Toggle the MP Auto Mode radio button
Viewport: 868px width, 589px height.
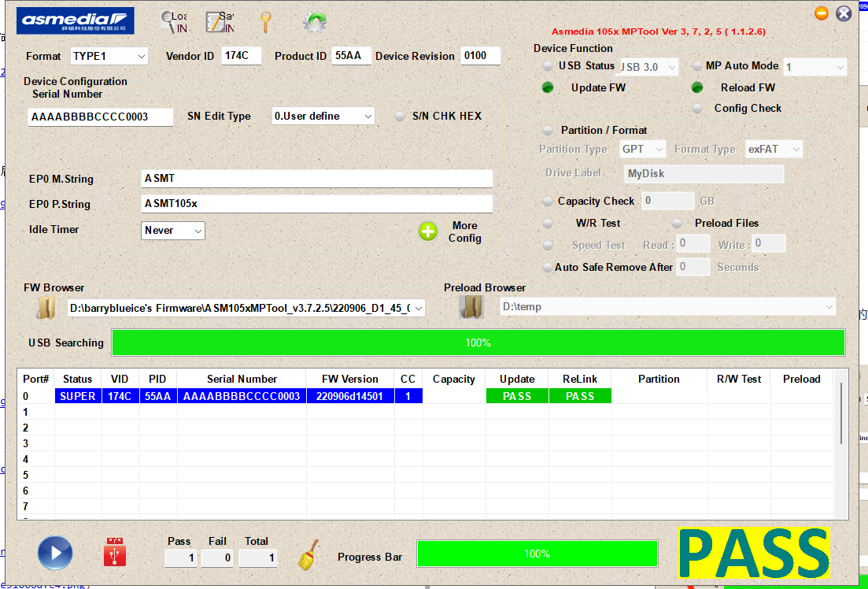(x=697, y=66)
